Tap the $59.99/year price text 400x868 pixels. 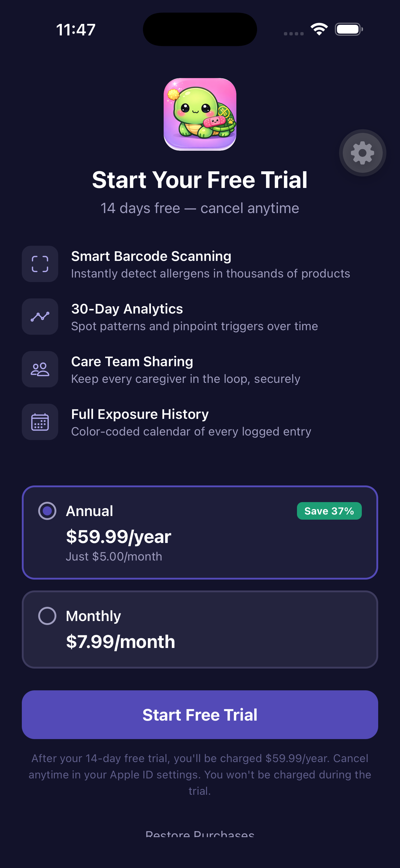118,536
